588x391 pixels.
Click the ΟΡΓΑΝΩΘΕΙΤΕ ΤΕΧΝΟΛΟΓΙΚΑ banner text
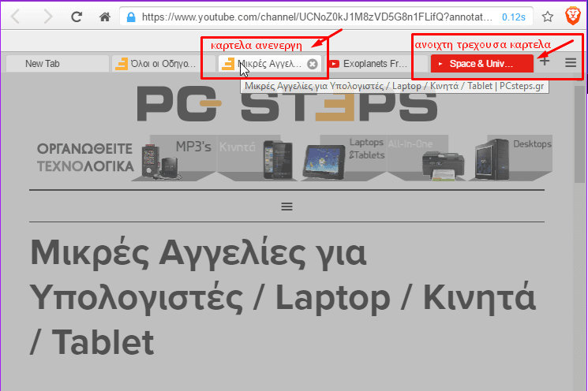(85, 158)
